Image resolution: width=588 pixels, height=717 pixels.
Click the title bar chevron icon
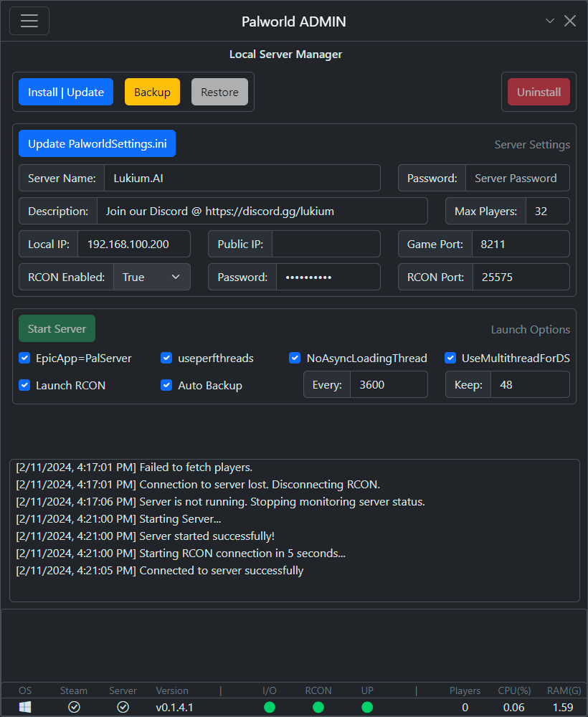click(550, 21)
